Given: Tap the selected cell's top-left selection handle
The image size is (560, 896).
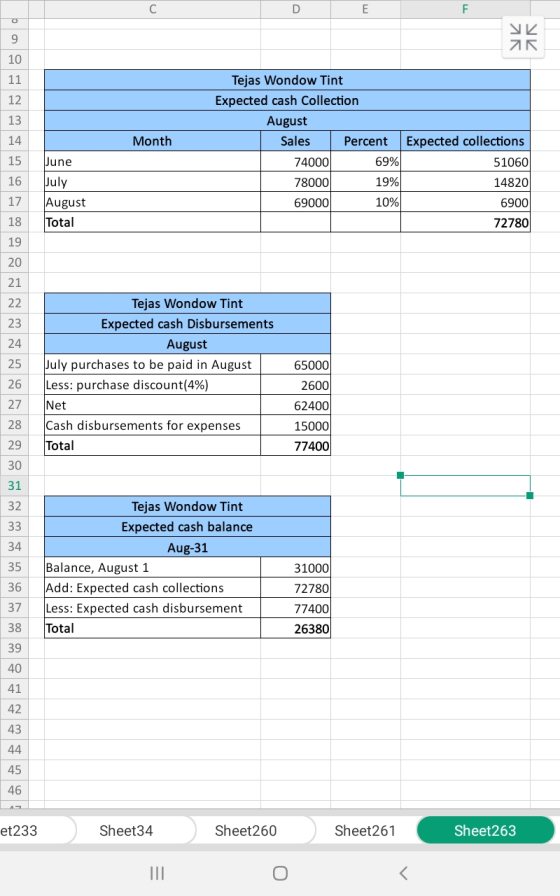Looking at the screenshot, I should pyautogui.click(x=400, y=475).
